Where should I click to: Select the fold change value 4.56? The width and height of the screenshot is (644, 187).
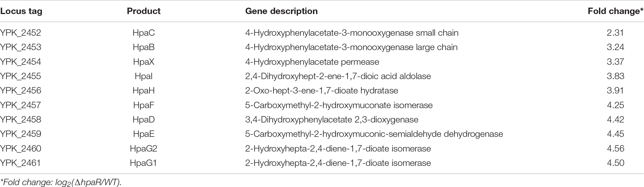[x=615, y=149]
